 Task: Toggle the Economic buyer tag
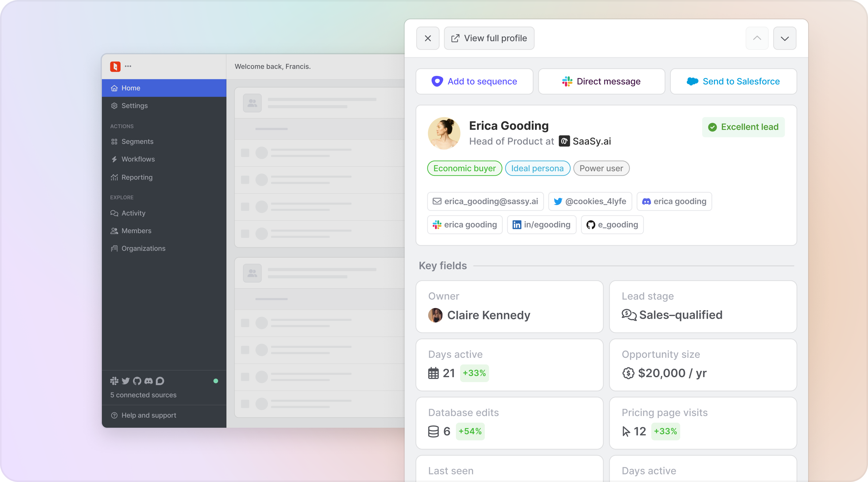464,168
